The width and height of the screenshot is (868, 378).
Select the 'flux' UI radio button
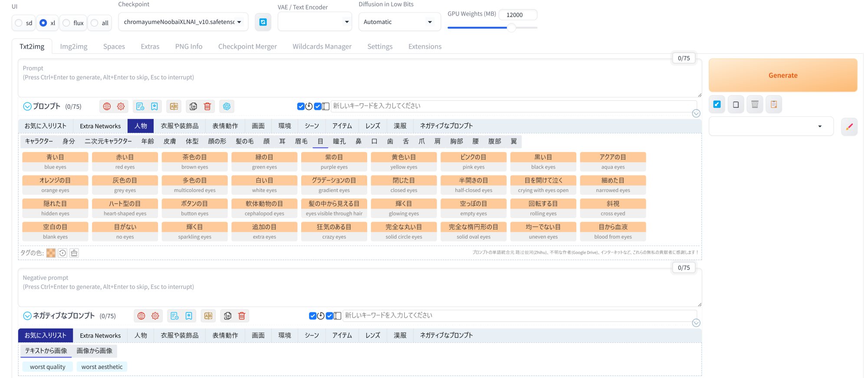pyautogui.click(x=66, y=23)
